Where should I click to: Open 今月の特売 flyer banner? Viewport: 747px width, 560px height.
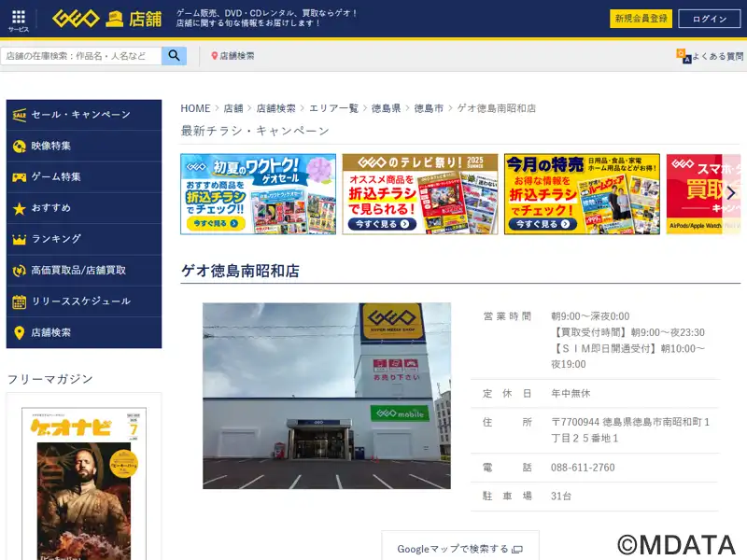pos(582,194)
